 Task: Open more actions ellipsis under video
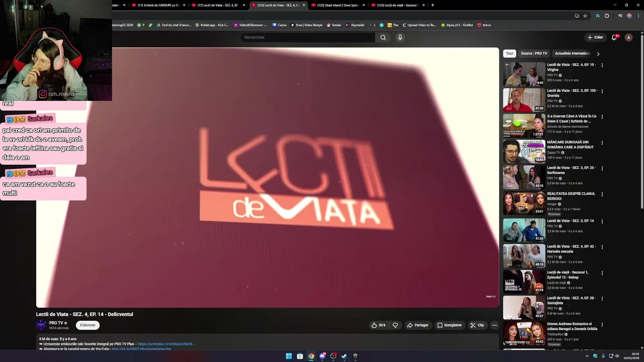pyautogui.click(x=494, y=325)
